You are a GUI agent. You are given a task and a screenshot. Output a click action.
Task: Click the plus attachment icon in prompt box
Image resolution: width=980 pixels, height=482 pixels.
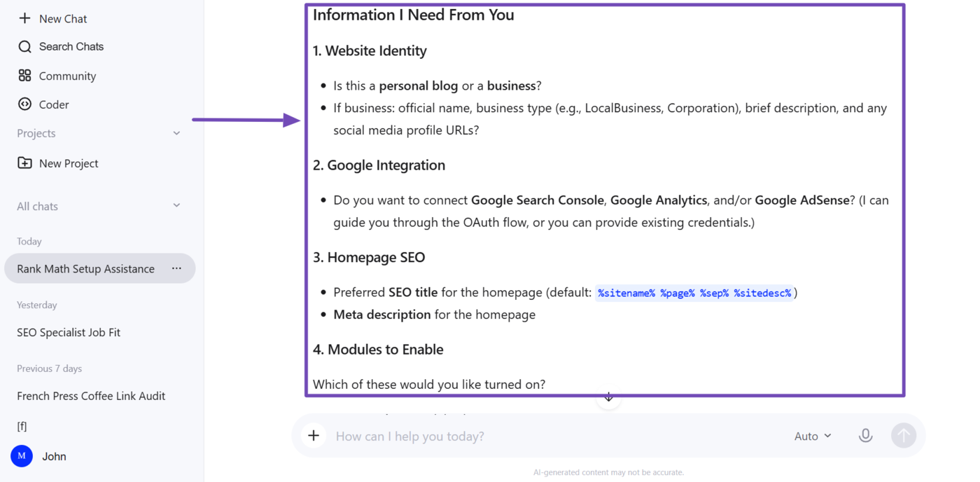314,436
